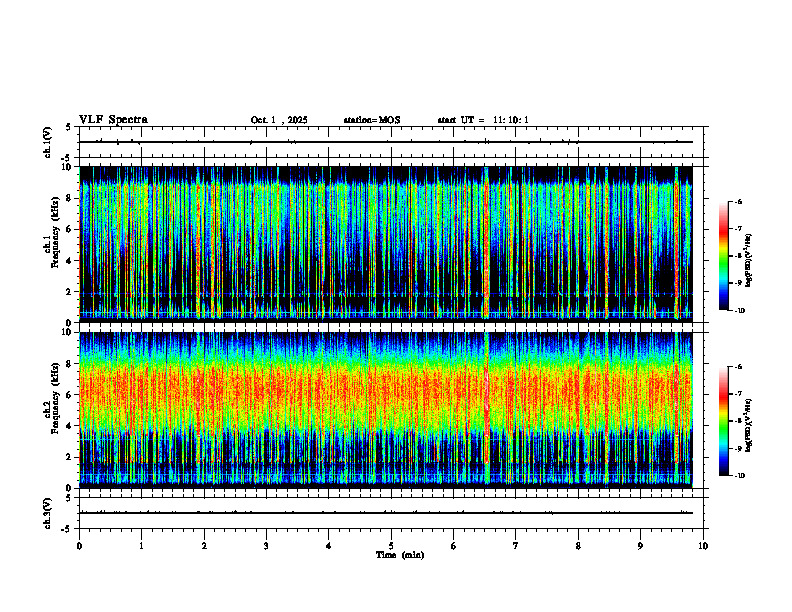Click time axis tick label "0"
Viewport: 792px width, 612px height.
pyautogui.click(x=79, y=546)
